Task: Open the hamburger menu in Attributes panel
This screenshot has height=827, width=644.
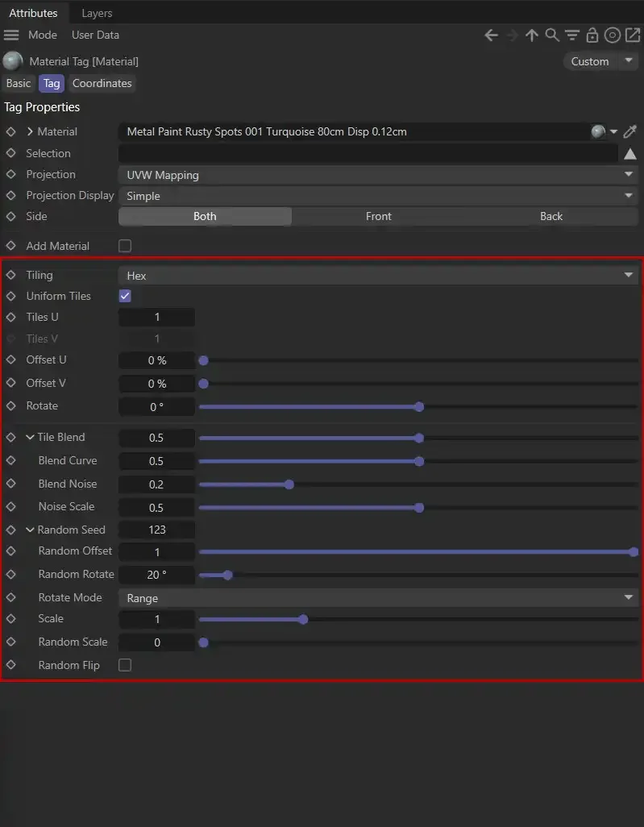Action: [x=11, y=35]
